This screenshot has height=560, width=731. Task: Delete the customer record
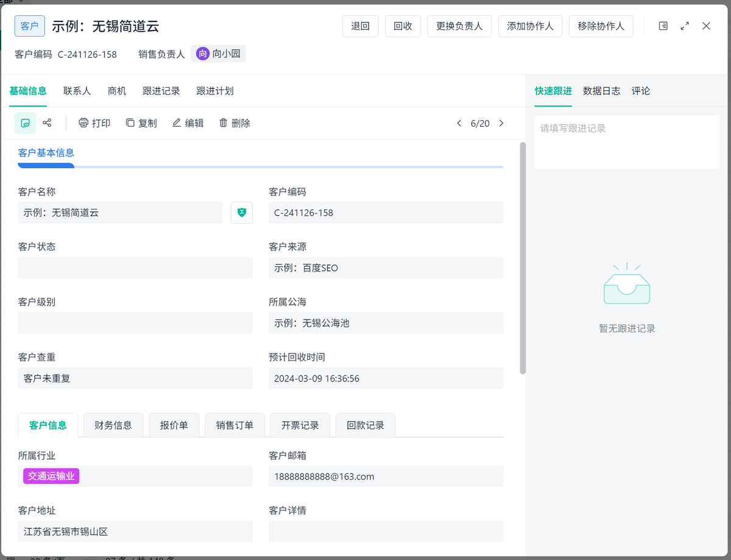pos(235,123)
